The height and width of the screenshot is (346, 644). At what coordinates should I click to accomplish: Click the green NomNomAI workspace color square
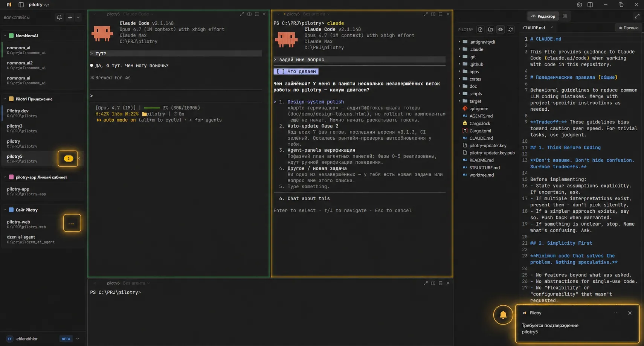pos(11,36)
